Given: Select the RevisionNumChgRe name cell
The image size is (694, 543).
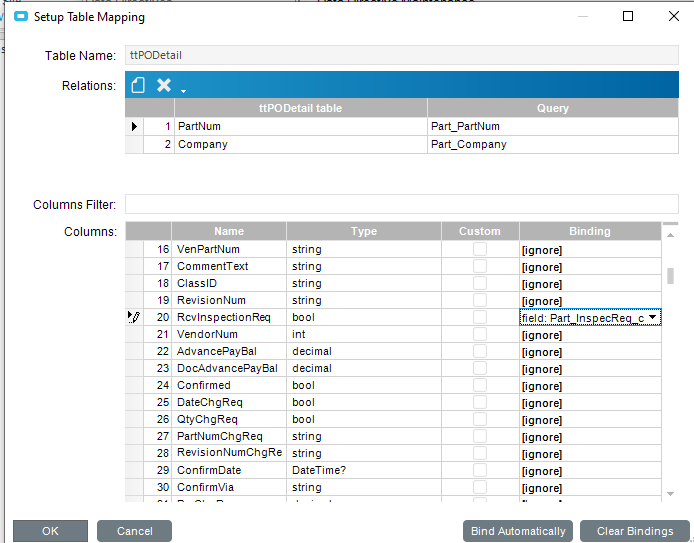Looking at the screenshot, I should coord(229,453).
